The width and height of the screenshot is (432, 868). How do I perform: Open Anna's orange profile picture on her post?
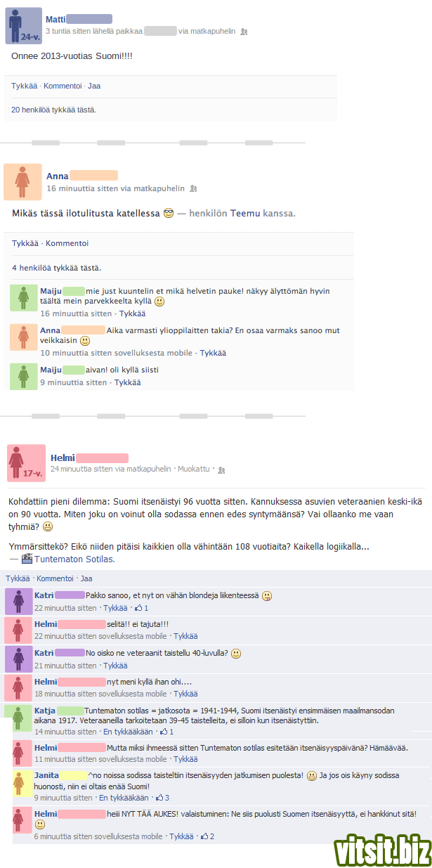click(x=23, y=182)
